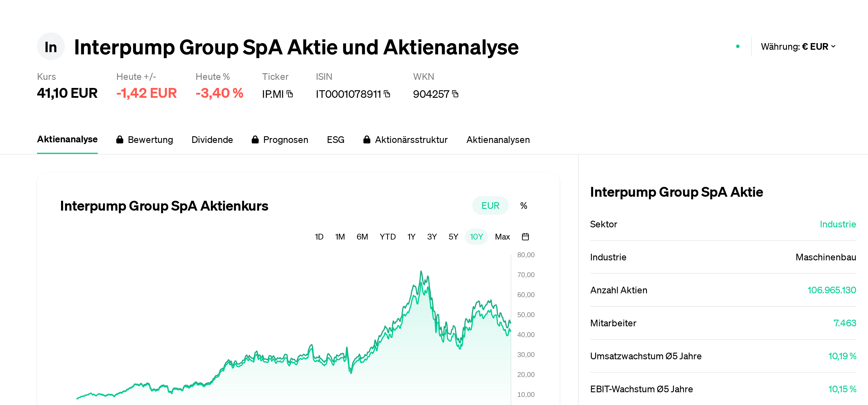Select the 1Y chart range

[411, 237]
